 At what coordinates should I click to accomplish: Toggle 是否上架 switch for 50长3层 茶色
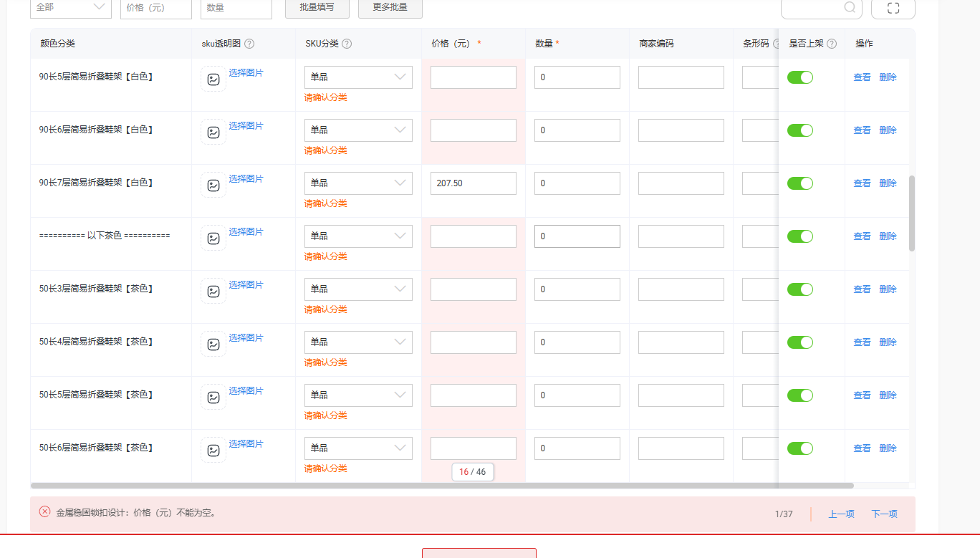pyautogui.click(x=800, y=289)
